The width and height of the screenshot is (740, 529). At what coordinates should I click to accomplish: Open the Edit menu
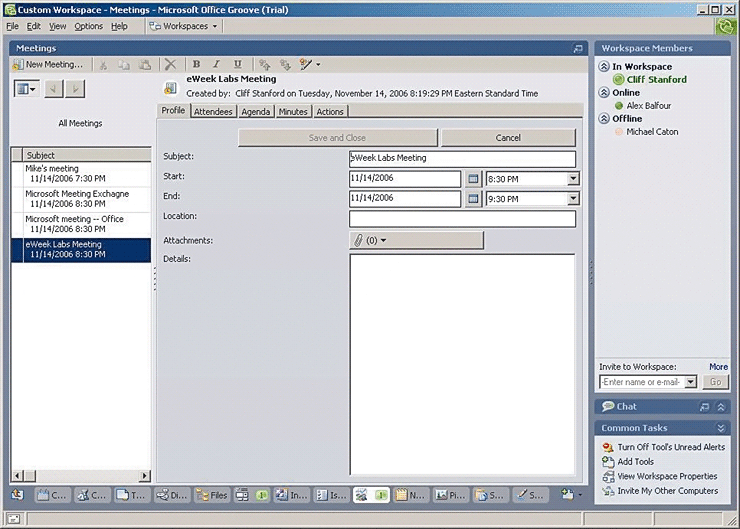click(x=34, y=26)
